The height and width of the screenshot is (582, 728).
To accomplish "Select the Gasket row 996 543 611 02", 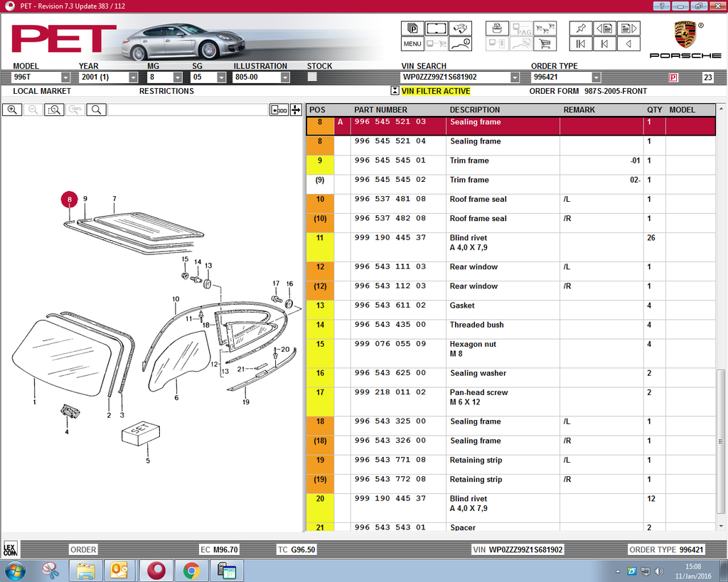I will pyautogui.click(x=510, y=310).
